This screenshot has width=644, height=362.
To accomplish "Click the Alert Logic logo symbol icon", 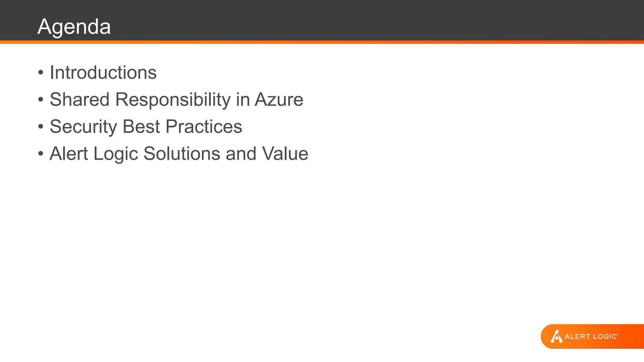I will click(x=556, y=336).
